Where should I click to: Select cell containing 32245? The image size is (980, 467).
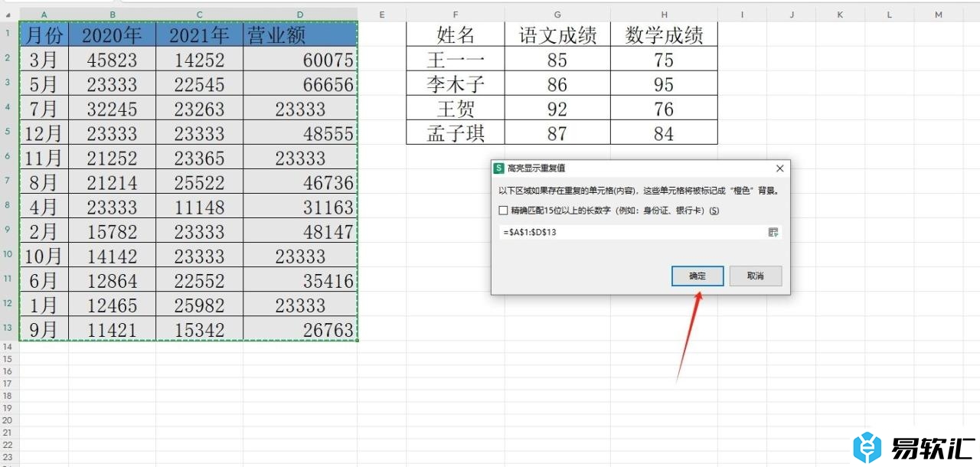pyautogui.click(x=113, y=109)
